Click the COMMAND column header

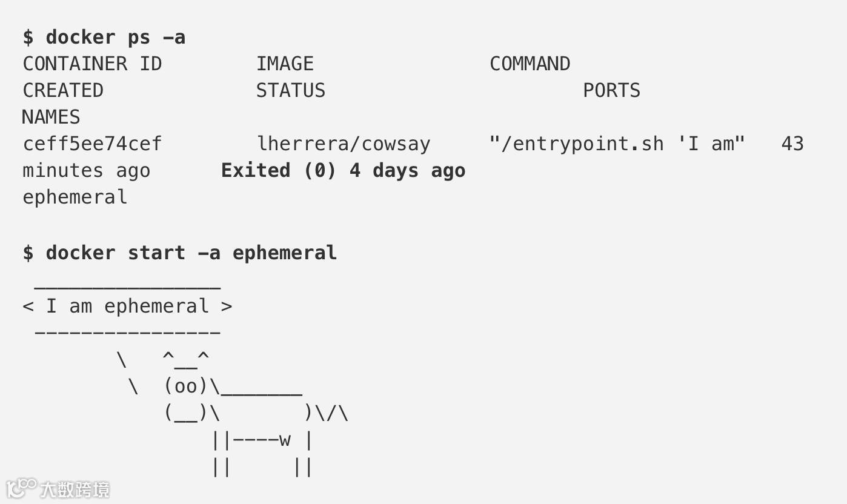tap(530, 64)
